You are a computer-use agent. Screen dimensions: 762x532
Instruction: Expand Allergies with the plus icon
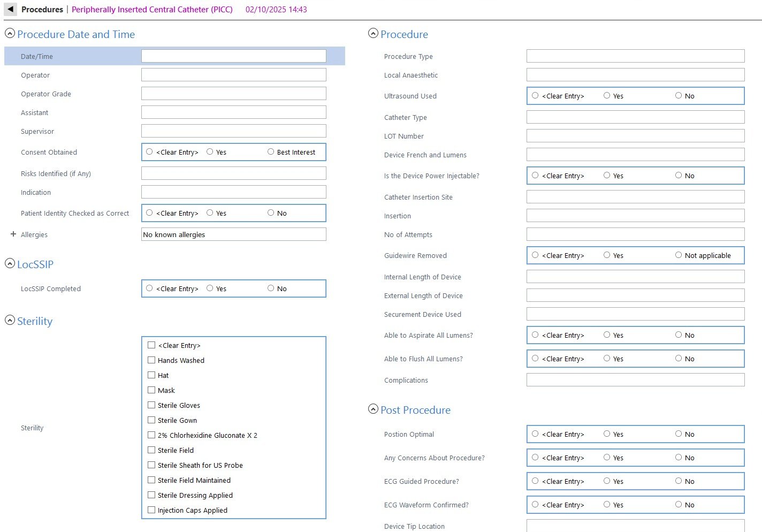tap(13, 234)
